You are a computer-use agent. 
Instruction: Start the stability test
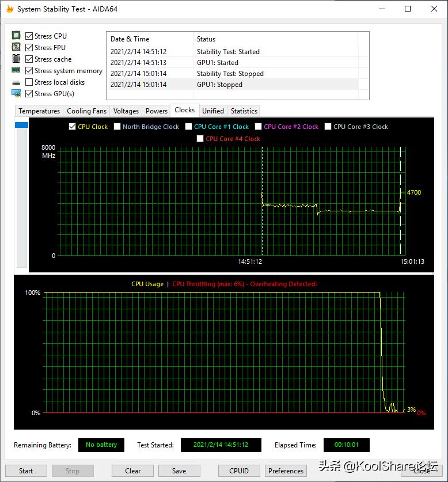pyautogui.click(x=26, y=471)
